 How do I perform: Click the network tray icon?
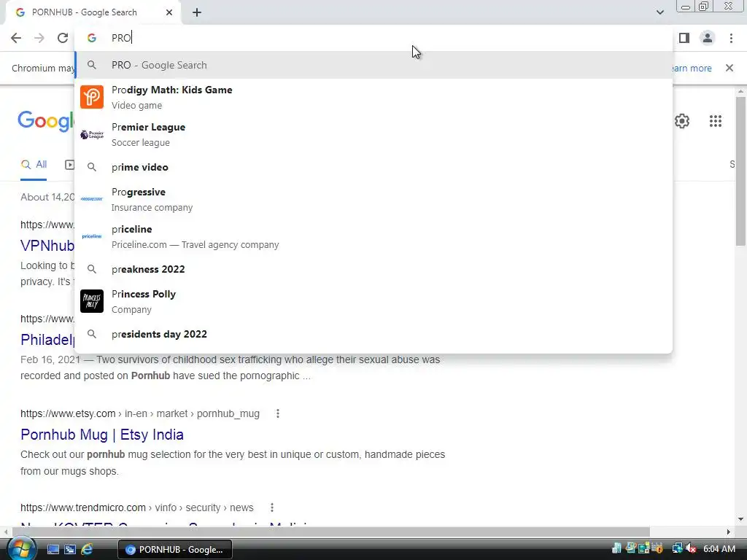click(677, 548)
